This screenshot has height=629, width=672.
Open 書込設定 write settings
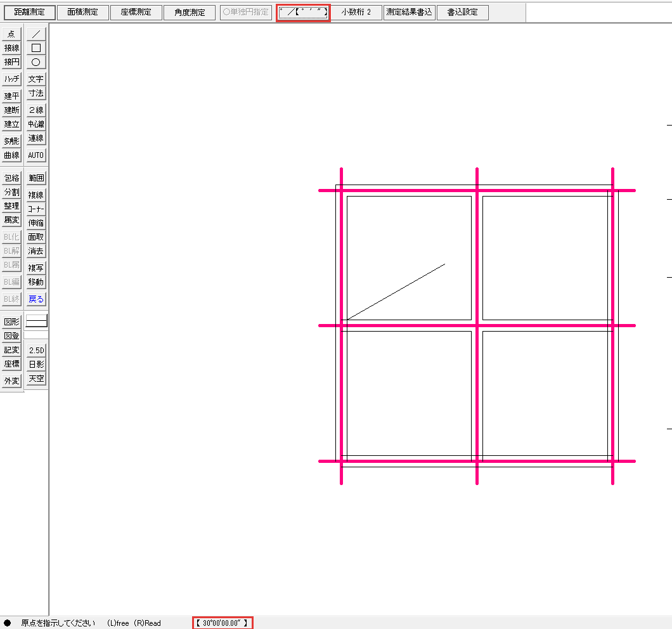(462, 12)
